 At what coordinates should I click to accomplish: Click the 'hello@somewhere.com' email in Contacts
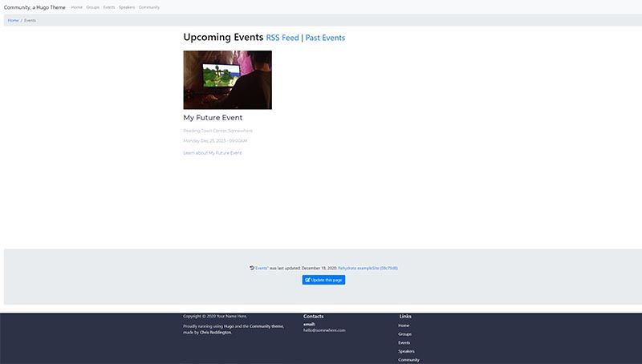click(x=324, y=330)
